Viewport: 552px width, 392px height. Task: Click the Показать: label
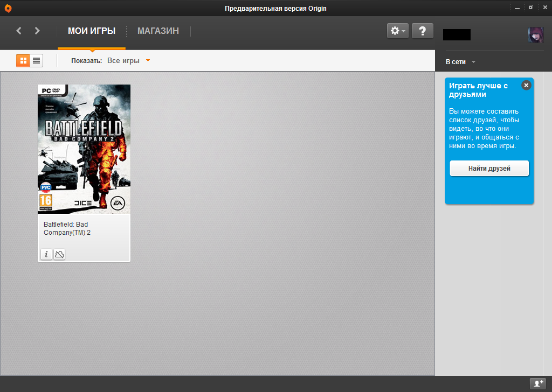(x=87, y=61)
